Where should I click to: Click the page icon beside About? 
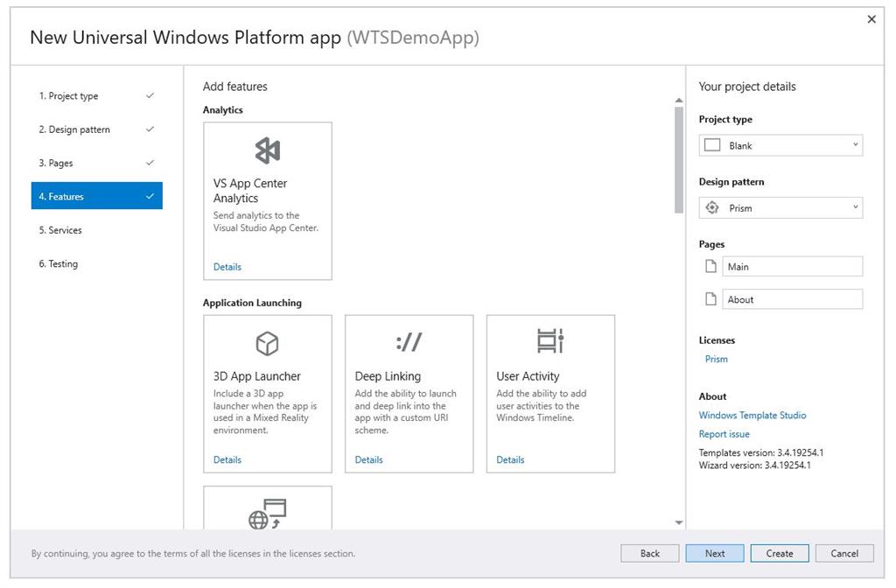tap(709, 298)
